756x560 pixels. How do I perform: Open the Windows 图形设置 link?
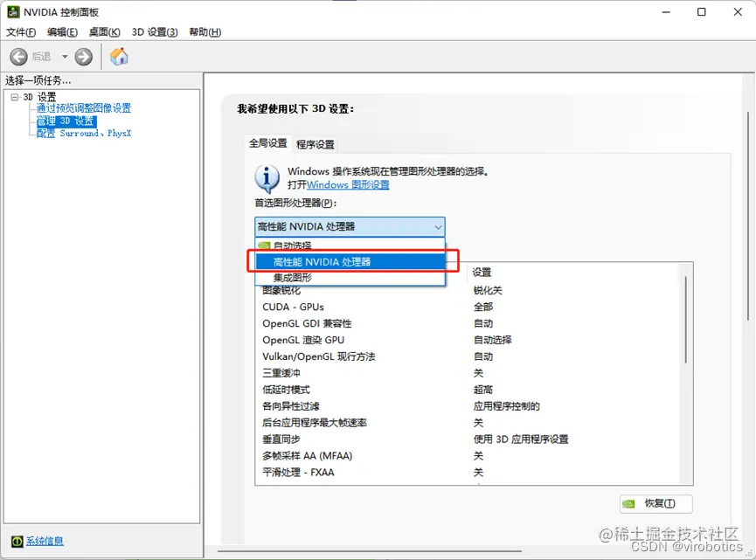348,184
